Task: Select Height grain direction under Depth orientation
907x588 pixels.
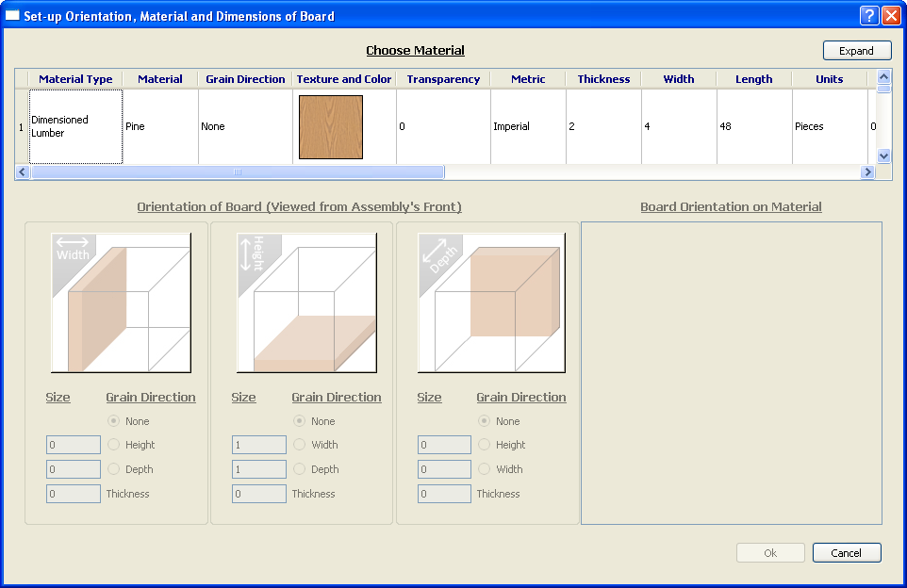Action: click(x=485, y=445)
